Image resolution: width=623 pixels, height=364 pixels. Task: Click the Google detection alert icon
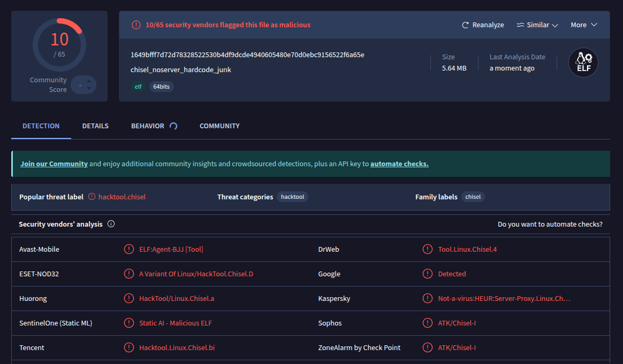click(x=428, y=274)
